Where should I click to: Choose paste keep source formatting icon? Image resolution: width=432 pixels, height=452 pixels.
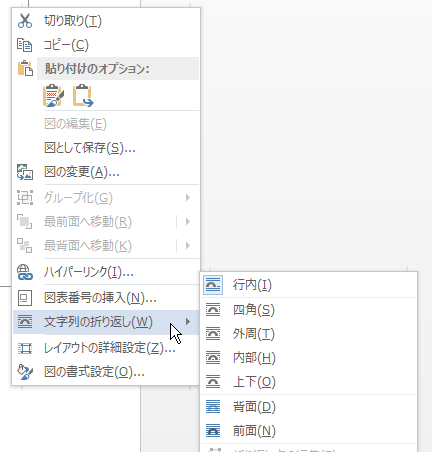(x=53, y=96)
